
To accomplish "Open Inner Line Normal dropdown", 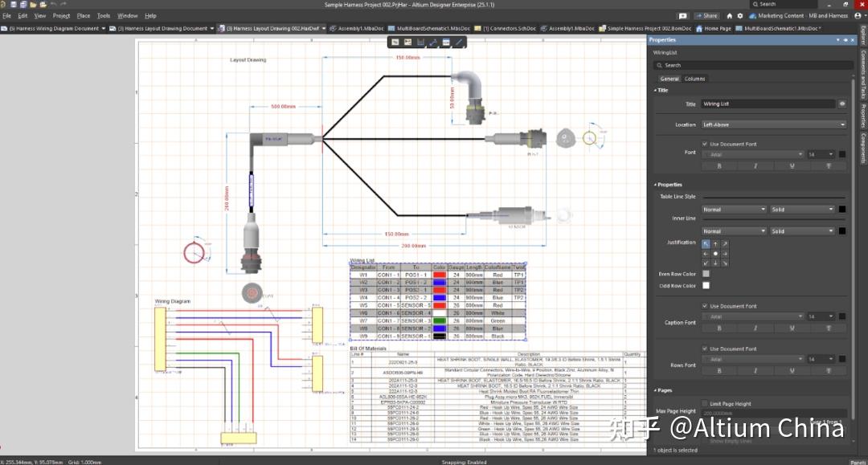I will [x=734, y=231].
